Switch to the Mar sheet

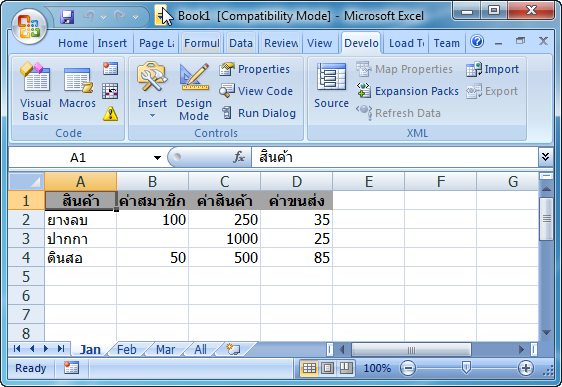[165, 349]
